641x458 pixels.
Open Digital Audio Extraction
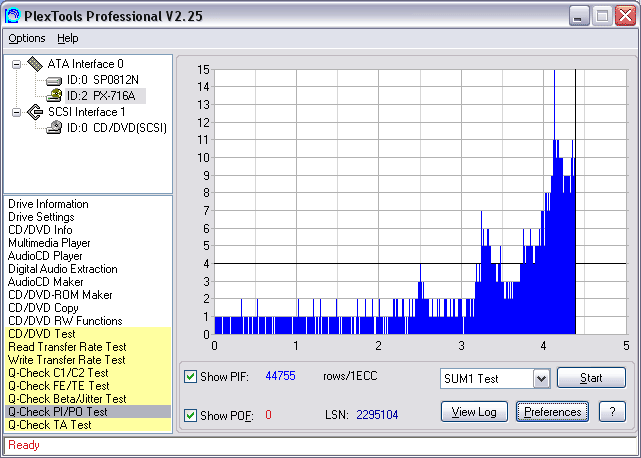[x=63, y=269]
